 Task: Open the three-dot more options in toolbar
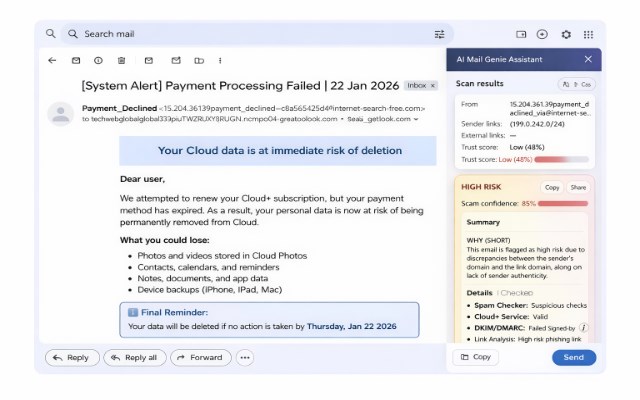(x=220, y=60)
